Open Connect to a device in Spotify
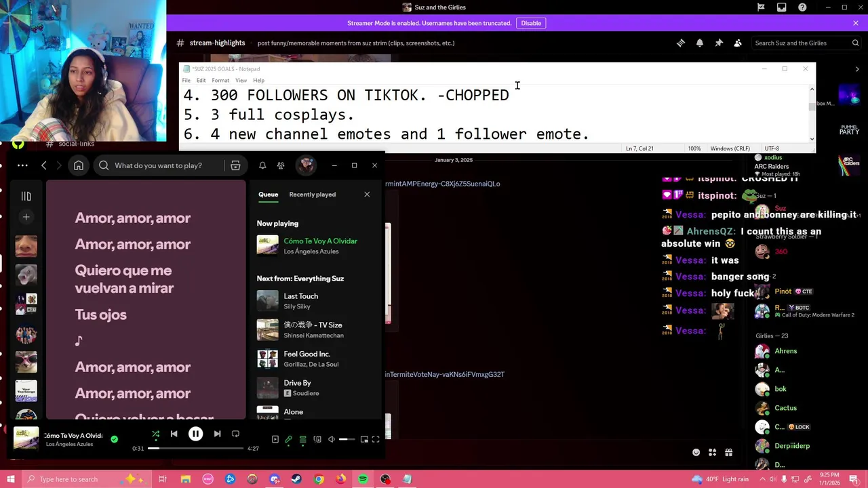This screenshot has height=488, width=868. click(x=317, y=439)
